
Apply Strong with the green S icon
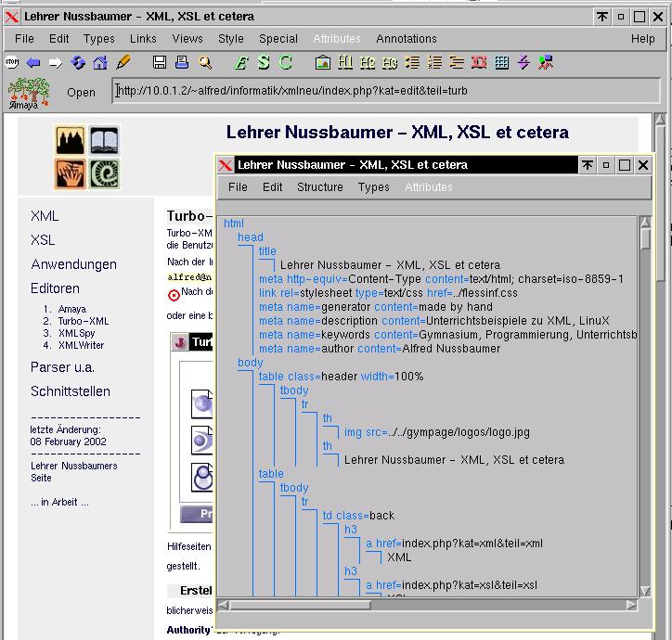(x=264, y=63)
